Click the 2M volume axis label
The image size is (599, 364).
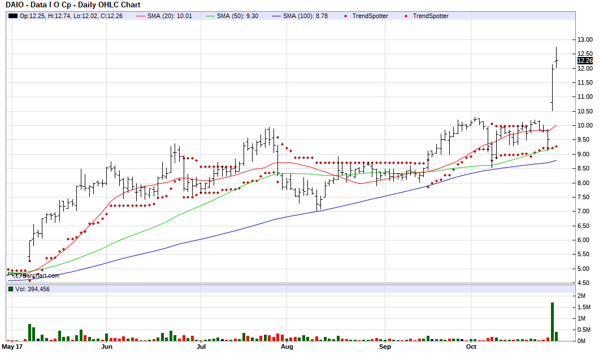(581, 296)
